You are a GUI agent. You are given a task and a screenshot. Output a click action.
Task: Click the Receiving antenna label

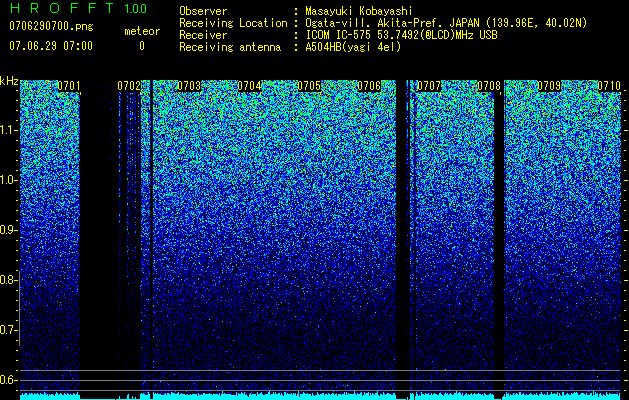point(230,47)
